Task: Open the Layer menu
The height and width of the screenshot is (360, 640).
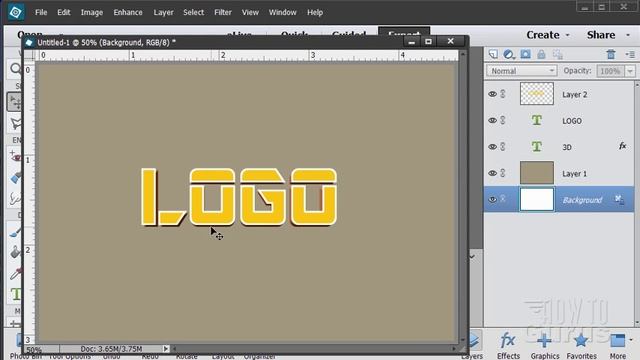Action: [163, 12]
